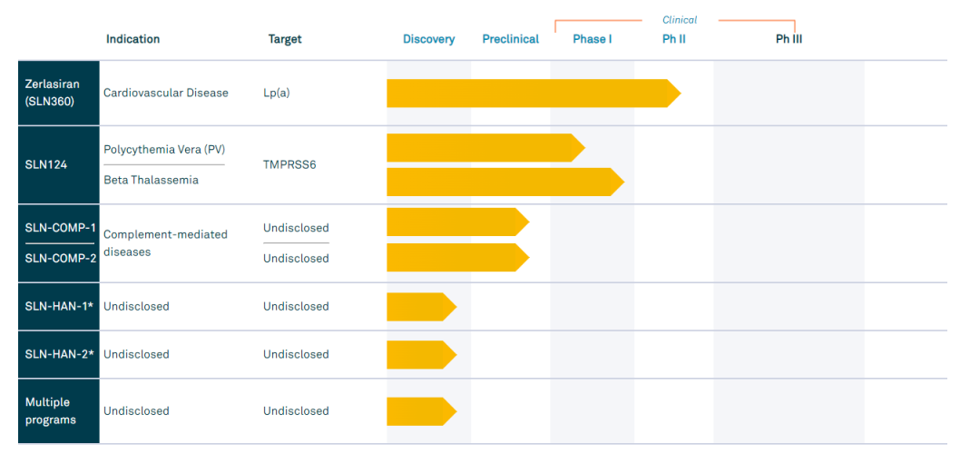Select the Phase I column header
980x454 pixels.
point(593,39)
